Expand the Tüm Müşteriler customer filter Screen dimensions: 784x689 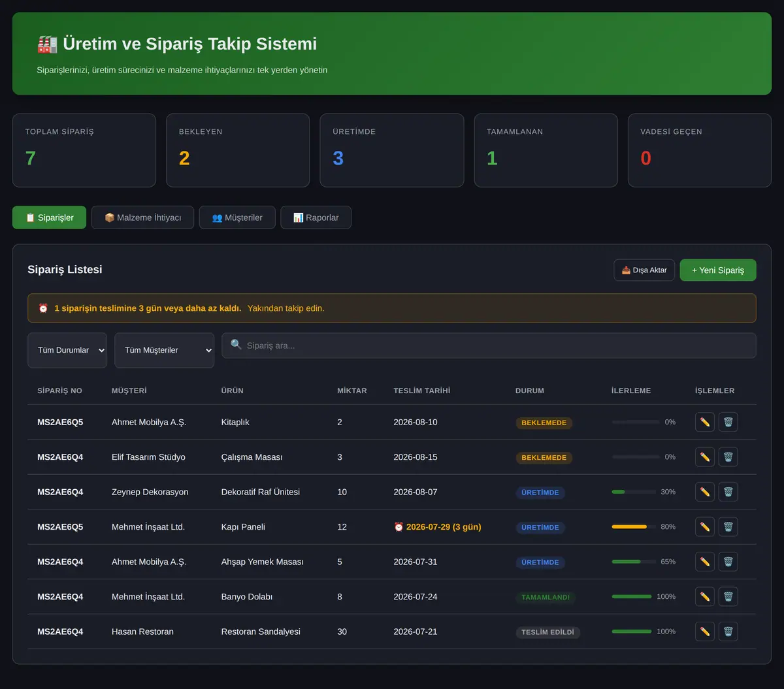point(165,350)
